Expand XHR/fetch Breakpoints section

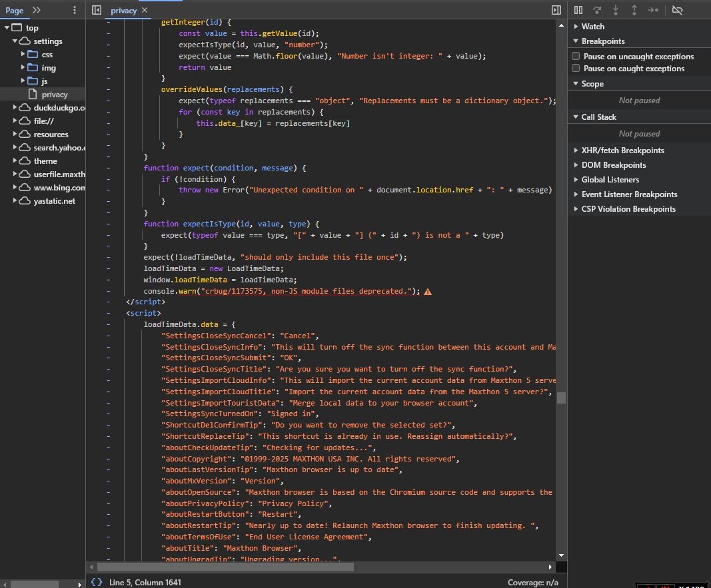[x=576, y=150]
